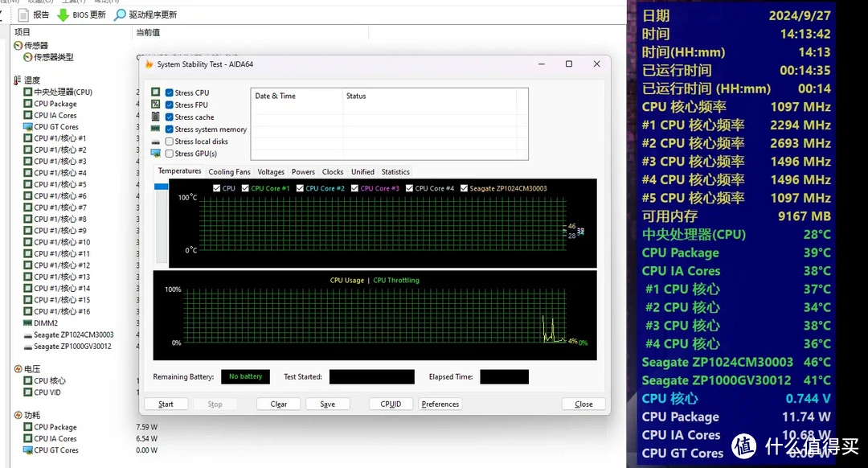Click the Close button at bottom right
This screenshot has width=868, height=468.
[583, 404]
